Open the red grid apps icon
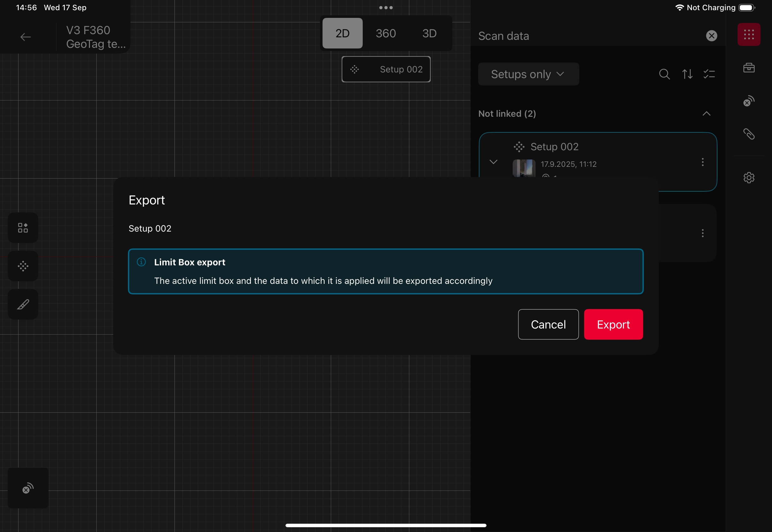This screenshot has width=772, height=532. point(748,35)
